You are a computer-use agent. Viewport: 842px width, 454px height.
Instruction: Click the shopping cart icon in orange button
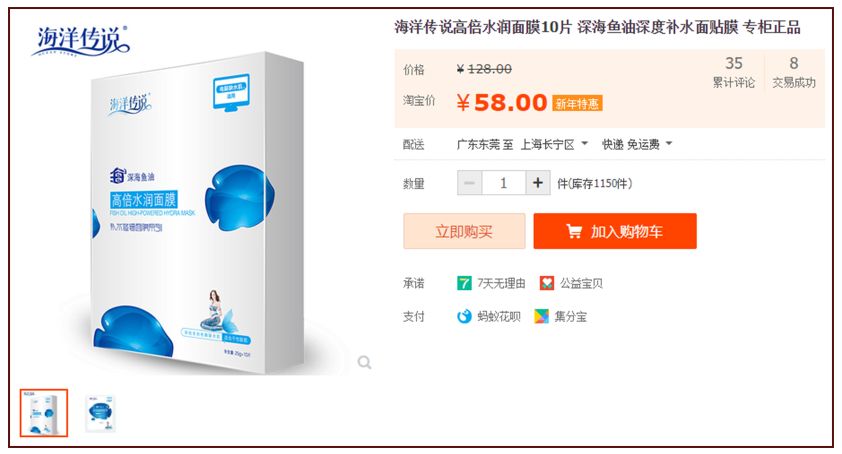tap(574, 232)
